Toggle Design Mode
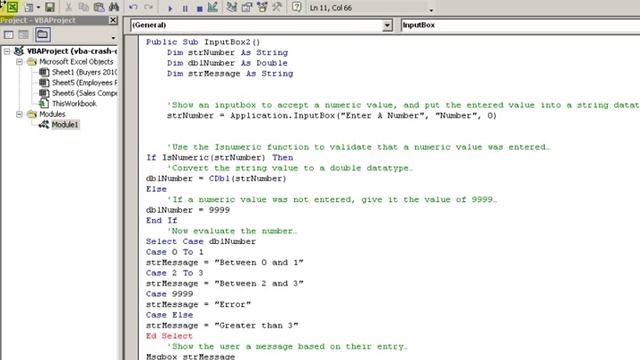The image size is (640, 360). (213, 7)
